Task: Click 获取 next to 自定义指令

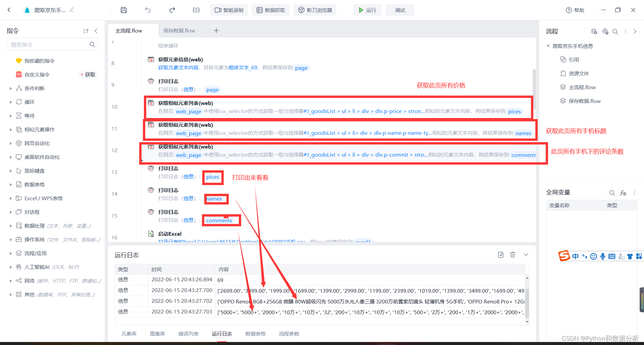Action: point(88,74)
